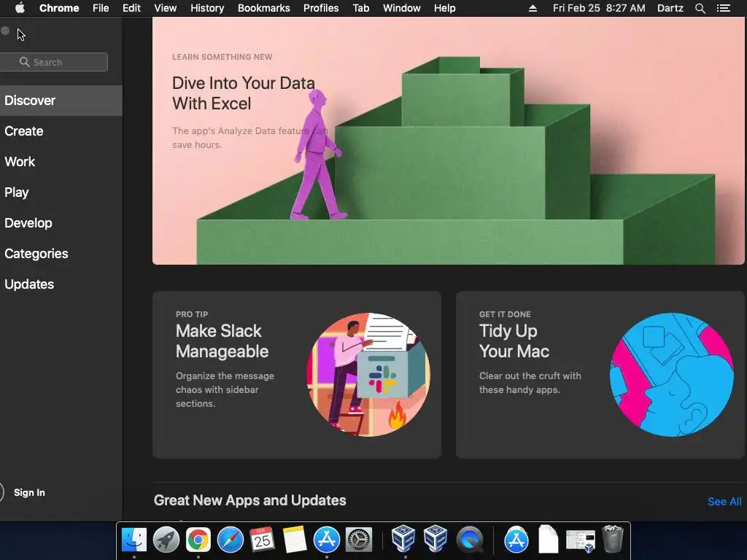Click the Chrome icon in the Dock
This screenshot has height=560, width=747.
click(198, 540)
